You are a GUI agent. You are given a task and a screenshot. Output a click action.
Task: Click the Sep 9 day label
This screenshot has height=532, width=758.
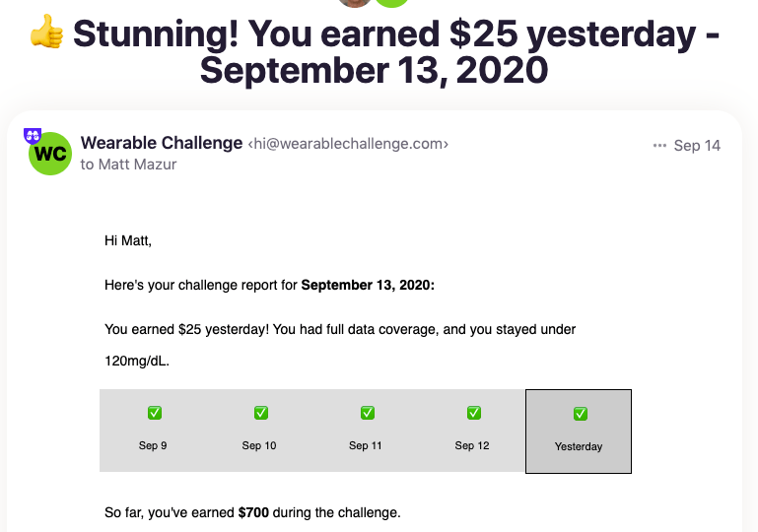pos(153,445)
